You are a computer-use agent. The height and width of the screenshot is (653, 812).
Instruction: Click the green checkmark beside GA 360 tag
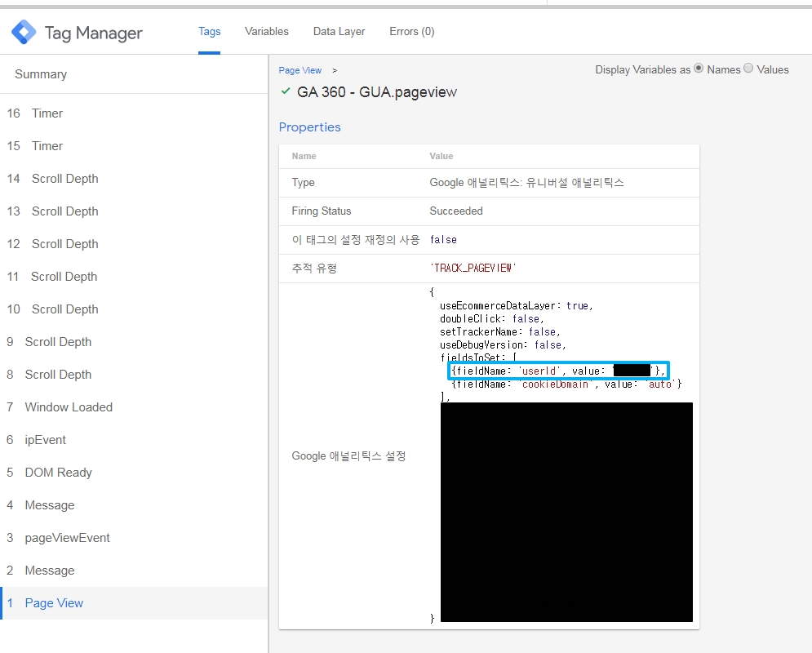pyautogui.click(x=286, y=91)
